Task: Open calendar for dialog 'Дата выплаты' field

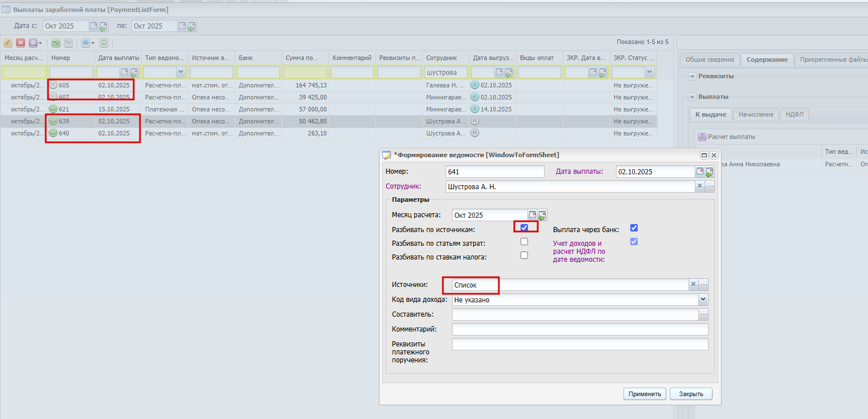Action: coord(700,171)
